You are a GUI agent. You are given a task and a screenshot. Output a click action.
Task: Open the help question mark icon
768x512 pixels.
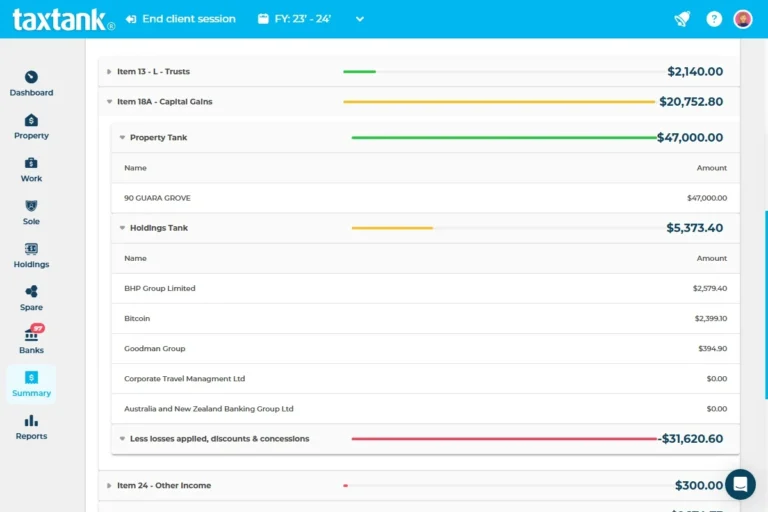click(x=714, y=19)
